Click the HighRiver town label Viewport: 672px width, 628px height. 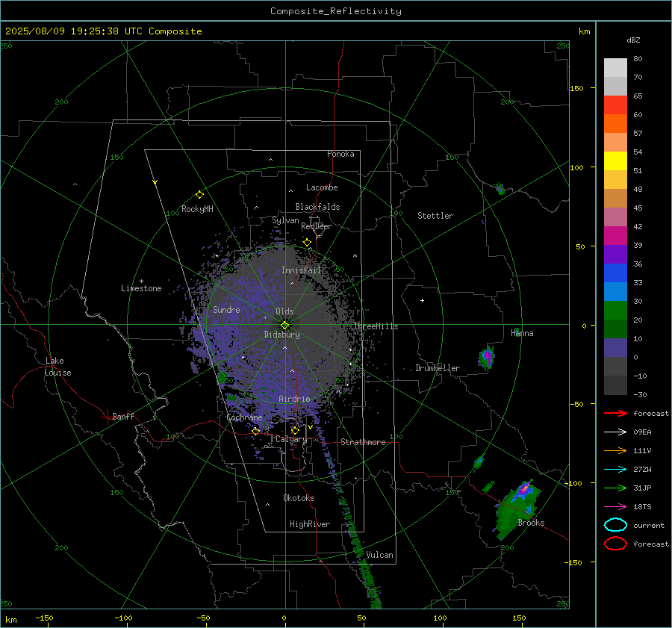coord(310,524)
